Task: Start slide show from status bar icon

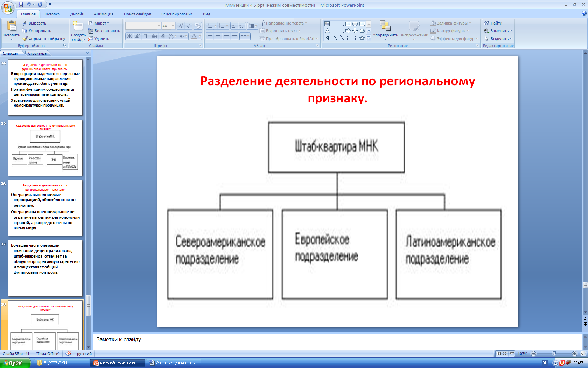Action: (x=512, y=354)
